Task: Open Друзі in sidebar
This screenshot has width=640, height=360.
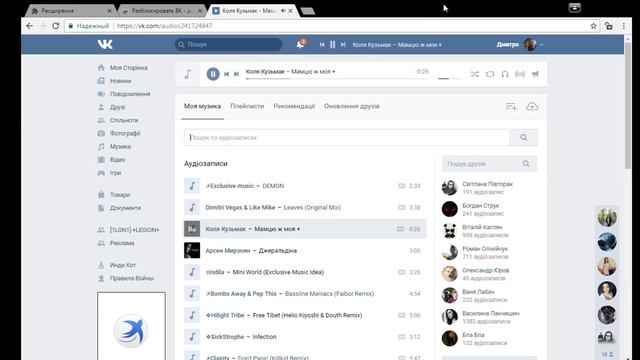Action: 111,107
